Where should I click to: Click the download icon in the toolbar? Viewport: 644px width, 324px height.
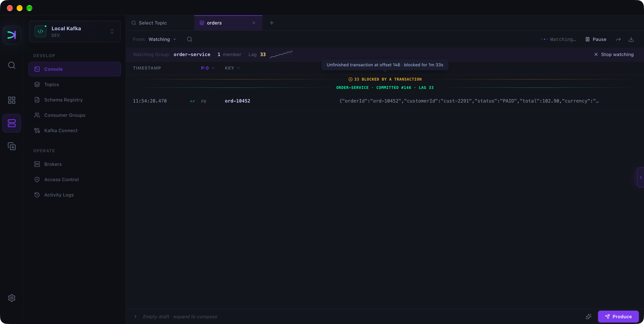631,39
